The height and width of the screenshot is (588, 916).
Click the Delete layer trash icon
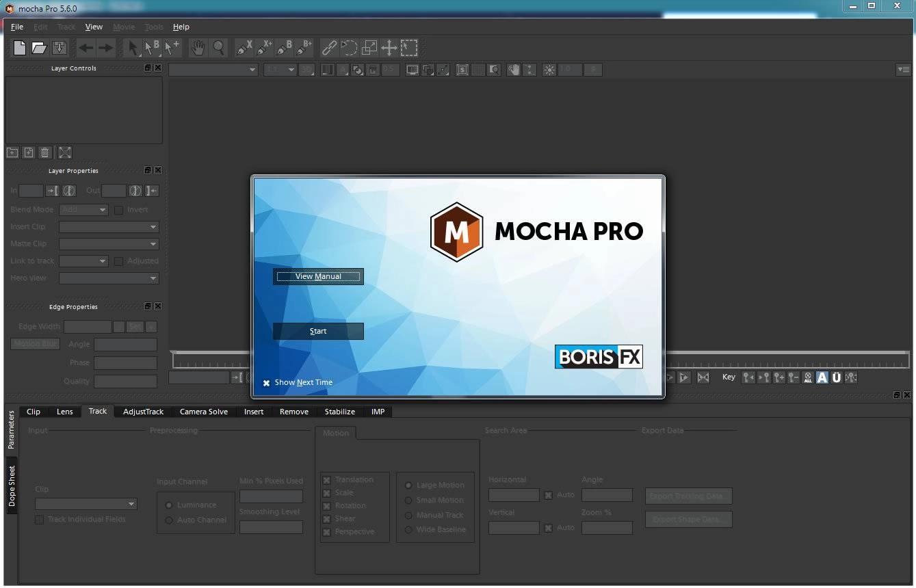(x=45, y=152)
